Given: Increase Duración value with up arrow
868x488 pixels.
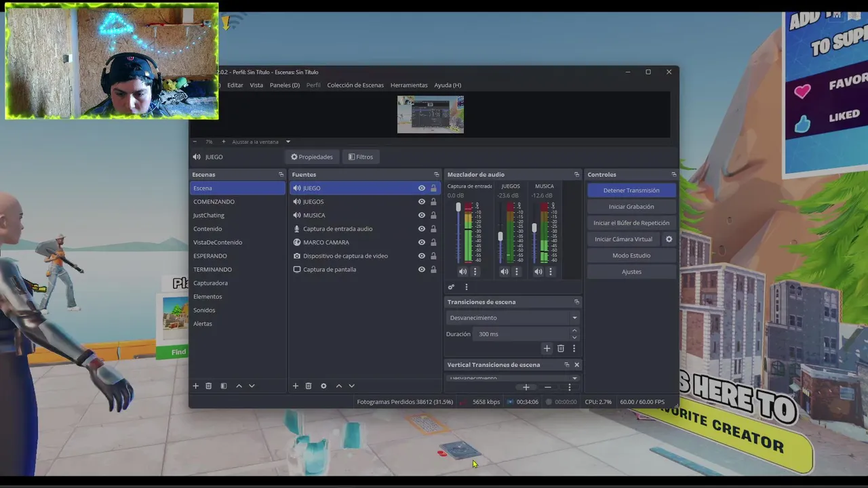Looking at the screenshot, I should click(574, 331).
